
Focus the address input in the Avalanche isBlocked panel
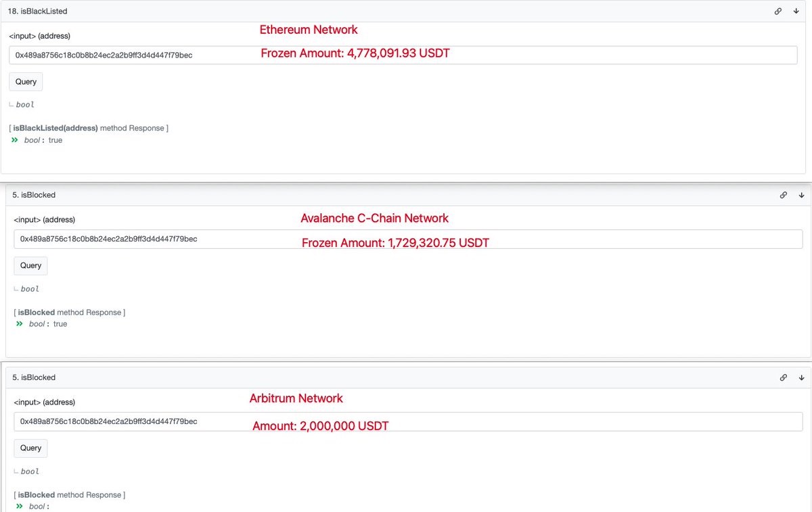(x=408, y=239)
